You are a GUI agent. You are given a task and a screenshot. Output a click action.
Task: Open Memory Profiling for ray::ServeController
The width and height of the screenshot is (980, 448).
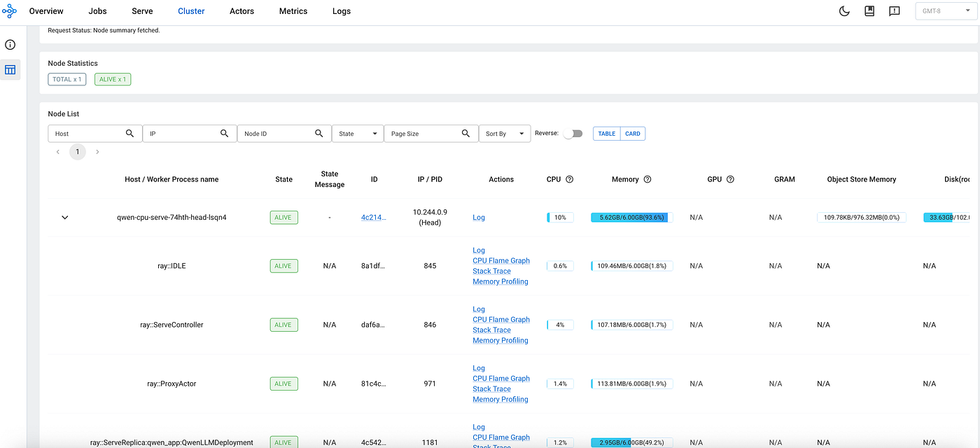(x=500, y=340)
